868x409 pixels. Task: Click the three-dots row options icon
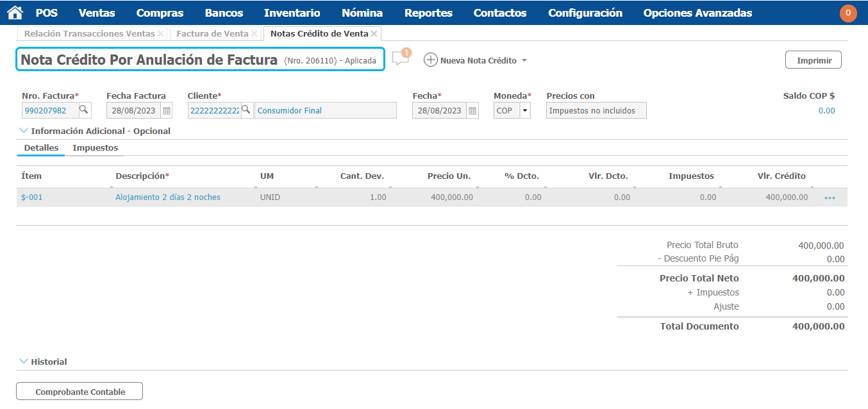point(830,198)
